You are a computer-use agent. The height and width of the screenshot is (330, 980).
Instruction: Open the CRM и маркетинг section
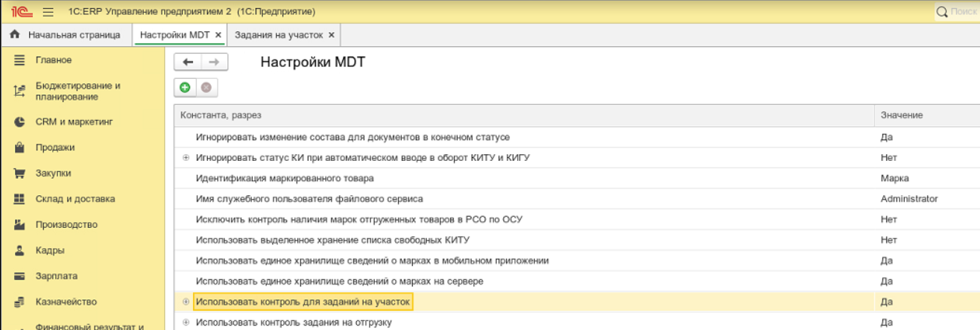click(x=74, y=121)
